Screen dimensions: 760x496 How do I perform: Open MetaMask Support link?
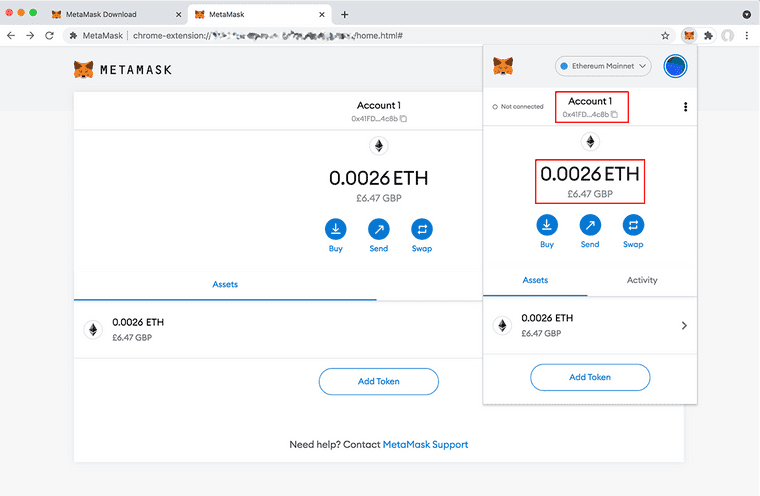pos(425,445)
